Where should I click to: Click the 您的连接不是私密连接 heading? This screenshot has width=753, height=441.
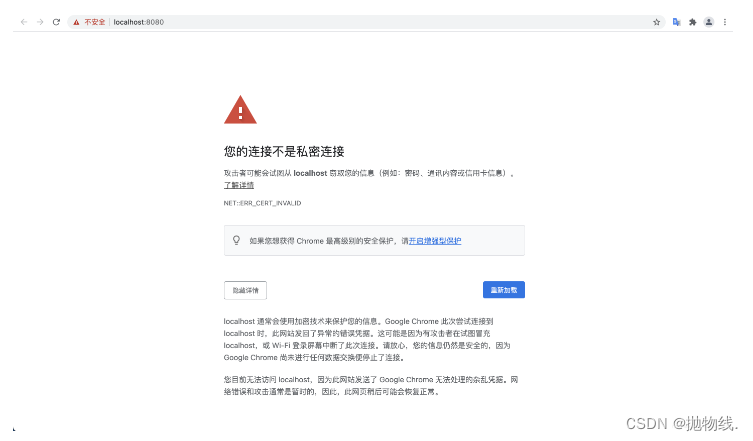(x=284, y=152)
